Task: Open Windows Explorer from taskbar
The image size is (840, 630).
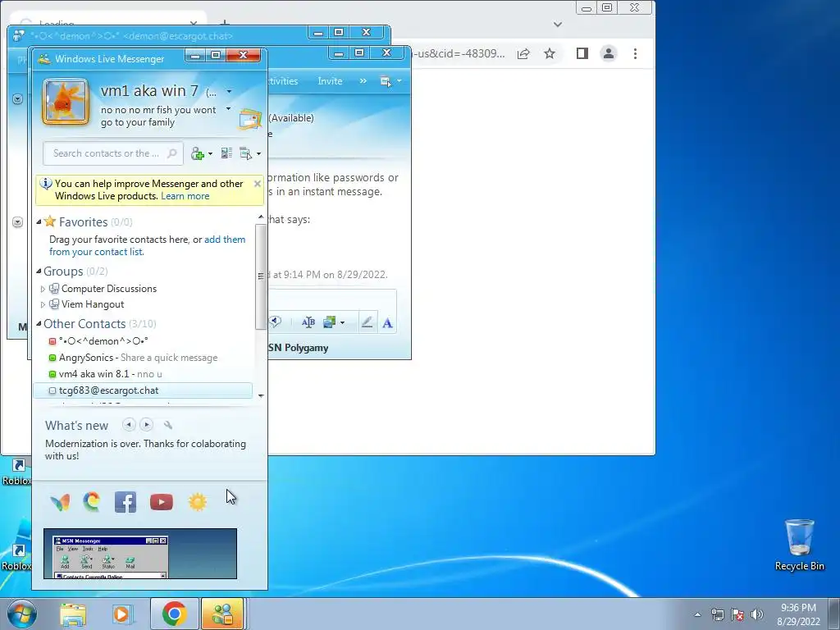Action: (73, 614)
